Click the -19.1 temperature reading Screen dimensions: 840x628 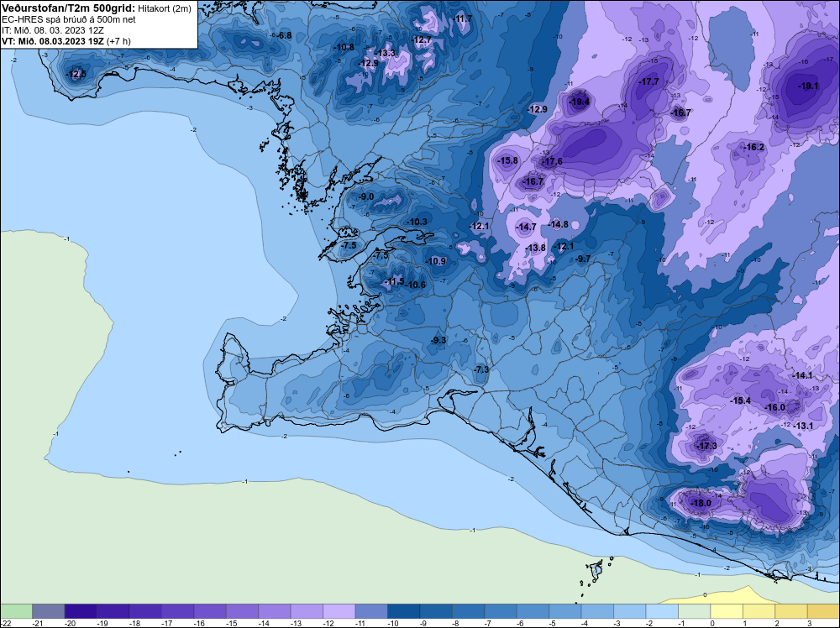808,86
